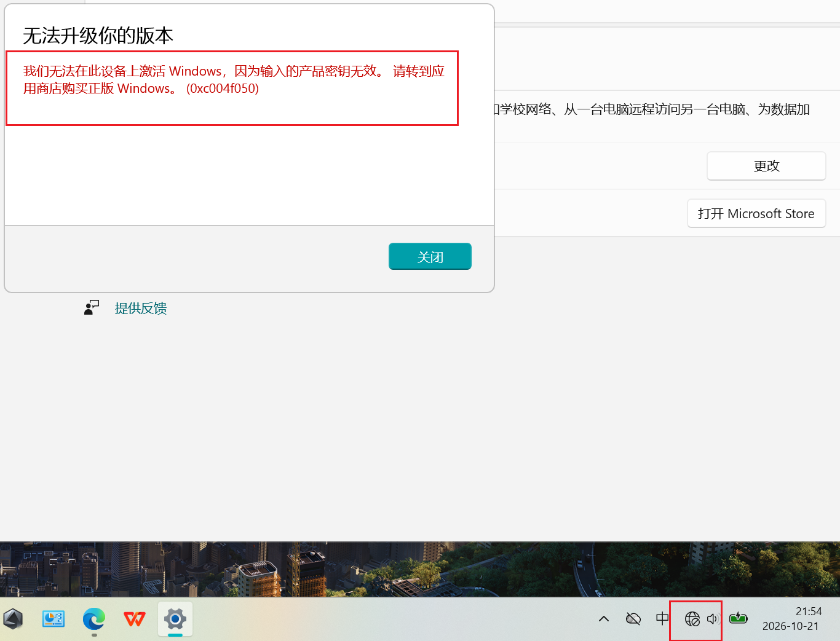Check the battery charging tray icon
Viewport: 840px width, 641px height.
point(739,619)
